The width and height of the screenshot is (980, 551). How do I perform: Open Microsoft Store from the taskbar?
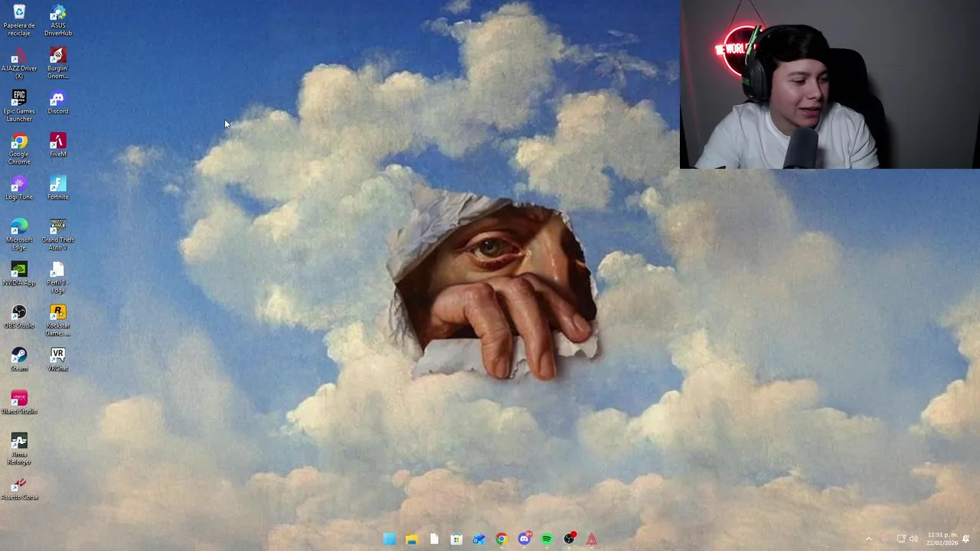coord(456,540)
